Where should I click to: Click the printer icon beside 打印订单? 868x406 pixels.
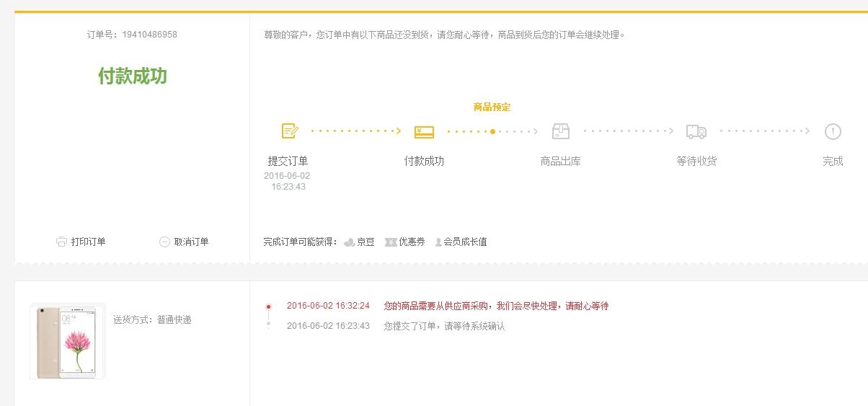point(61,242)
